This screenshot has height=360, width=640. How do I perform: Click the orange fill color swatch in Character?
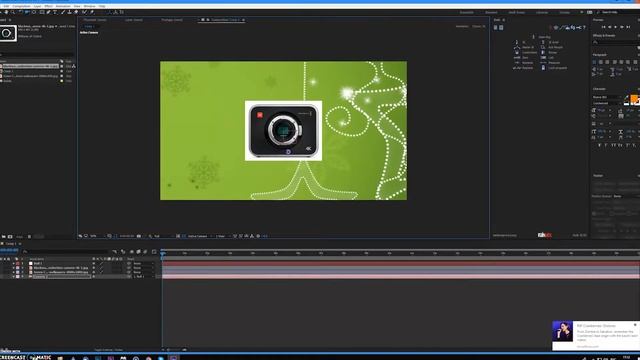(x=634, y=99)
